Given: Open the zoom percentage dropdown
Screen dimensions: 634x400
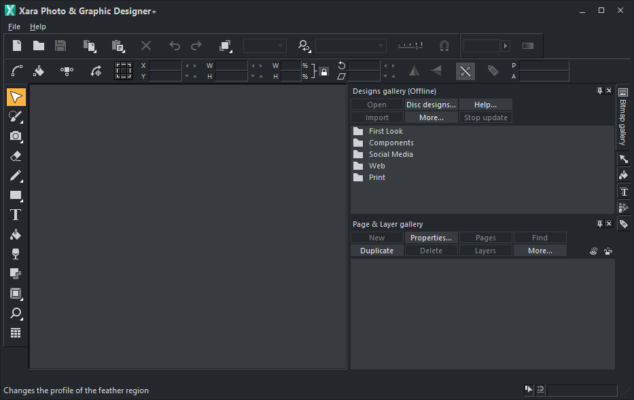Looking at the screenshot, I should 265,46.
